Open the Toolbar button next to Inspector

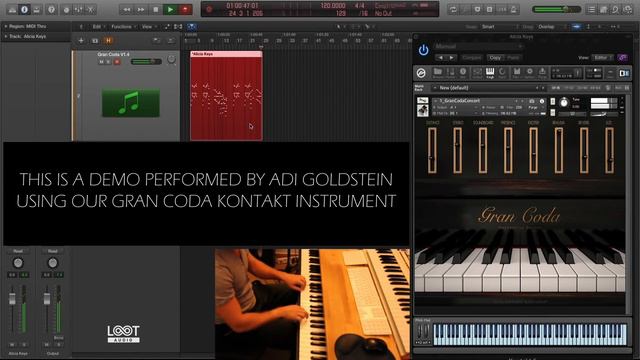(37, 9)
